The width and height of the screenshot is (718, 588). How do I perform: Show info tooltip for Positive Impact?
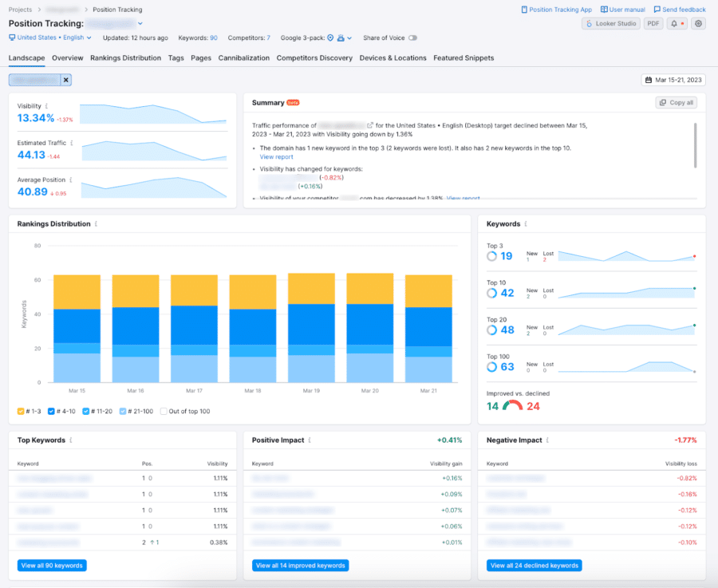[x=310, y=440]
